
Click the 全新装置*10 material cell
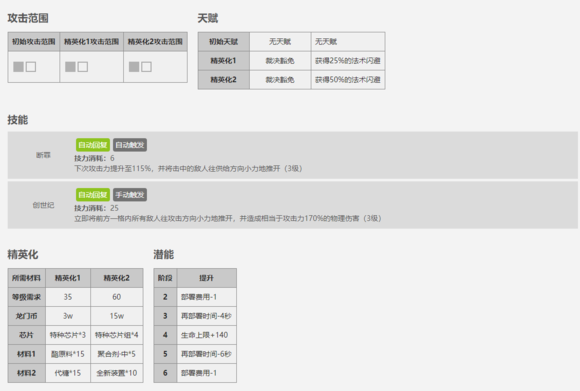click(x=117, y=373)
